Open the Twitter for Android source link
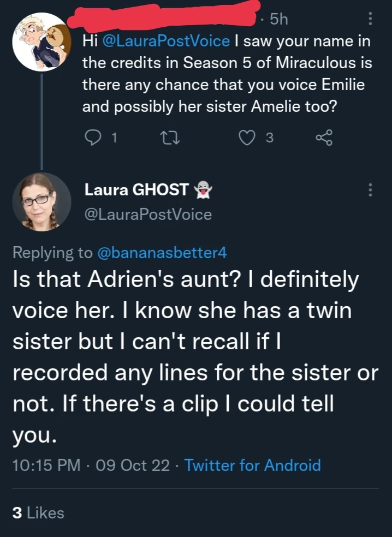 pos(253,466)
